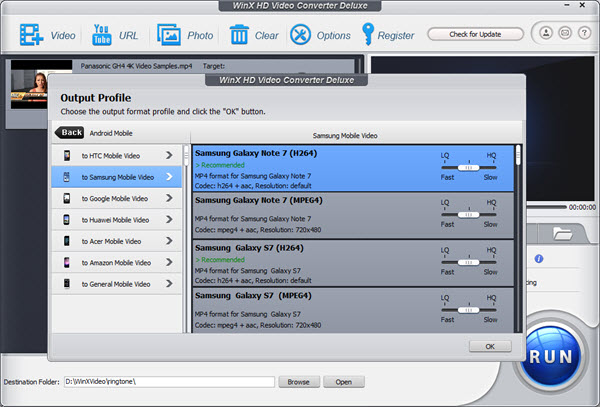
Task: Click the add Video icon
Action: (31, 35)
